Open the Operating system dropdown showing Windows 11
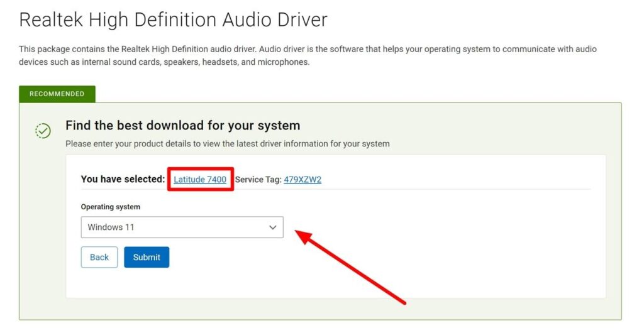Screen dimensions: 644x328 [x=182, y=227]
